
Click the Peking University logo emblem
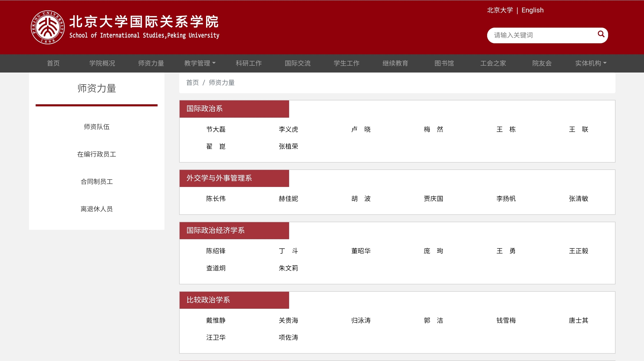48,27
